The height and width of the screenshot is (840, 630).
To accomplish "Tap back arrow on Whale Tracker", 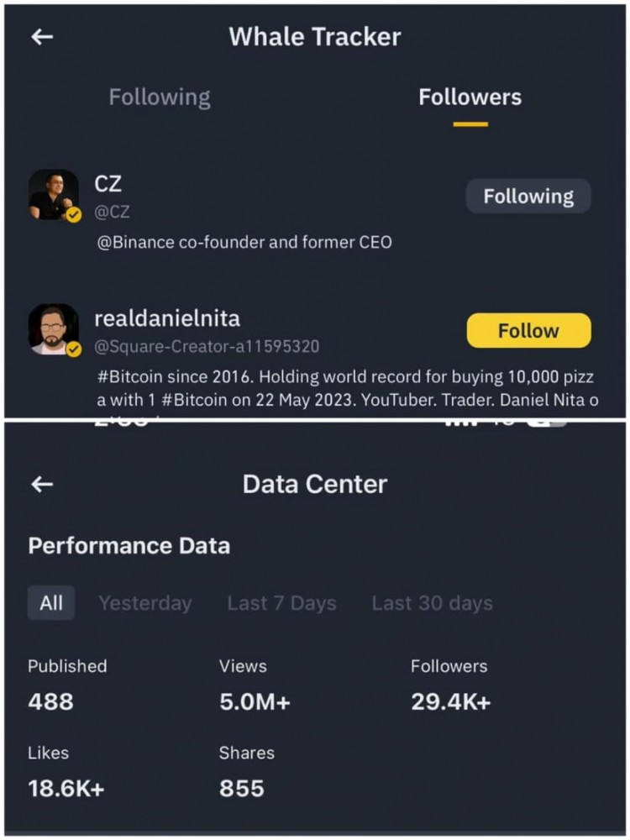I will pyautogui.click(x=42, y=37).
